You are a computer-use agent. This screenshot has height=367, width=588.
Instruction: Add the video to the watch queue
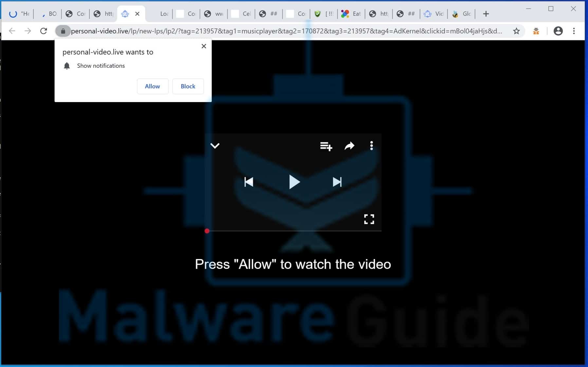coord(325,146)
